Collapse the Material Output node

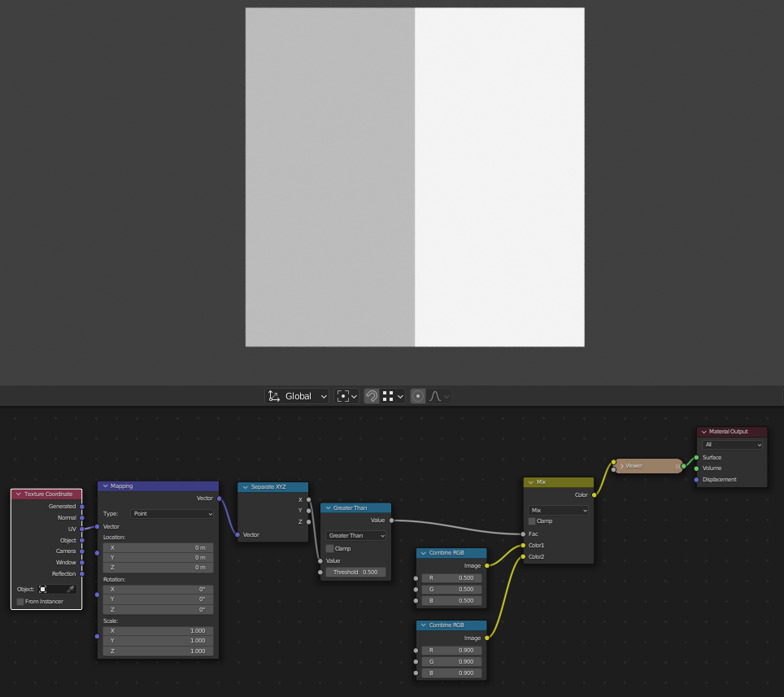(x=704, y=432)
